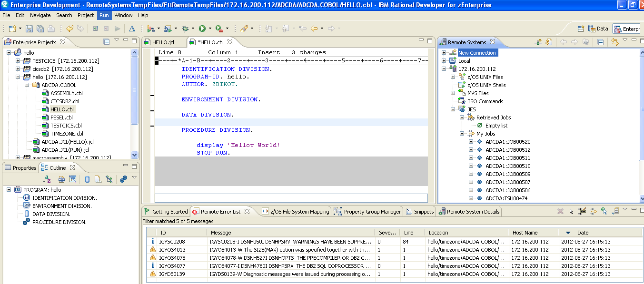Collapse PROGRAM: hello in Outline
This screenshot has height=284, width=644.
[9, 190]
